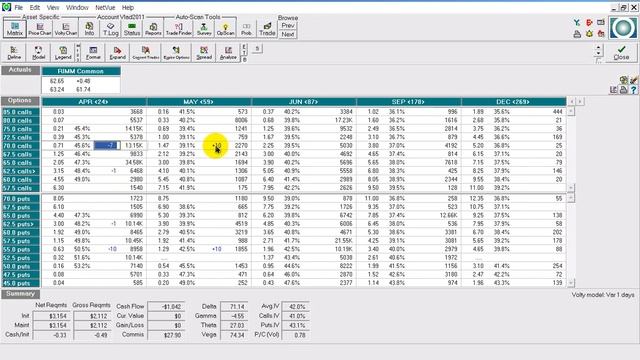The width and height of the screenshot is (640, 360).
Task: Select the DEC <269> expiration header
Action: pyautogui.click(x=513, y=102)
